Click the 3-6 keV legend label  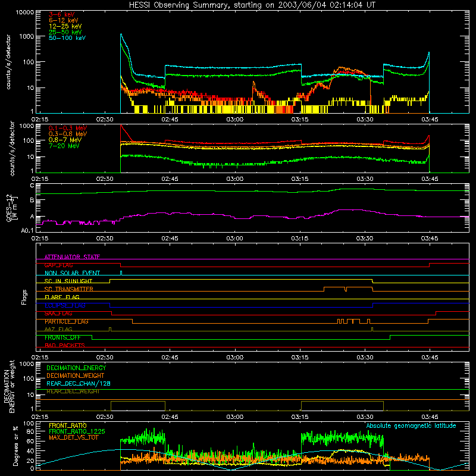tap(62, 14)
